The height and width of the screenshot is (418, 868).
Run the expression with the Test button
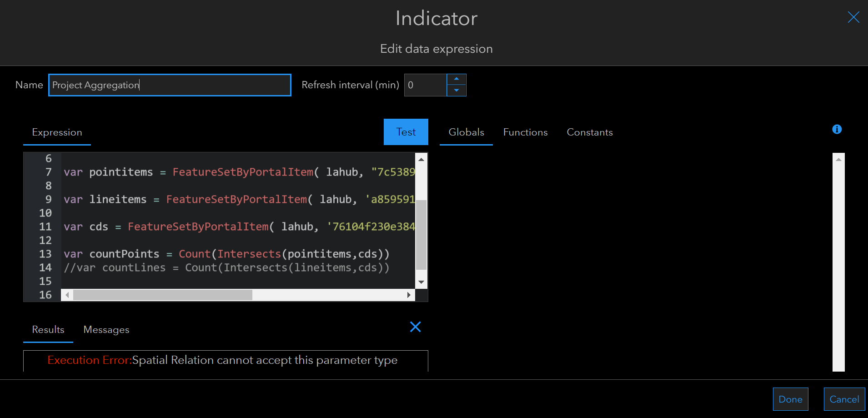coord(406,132)
